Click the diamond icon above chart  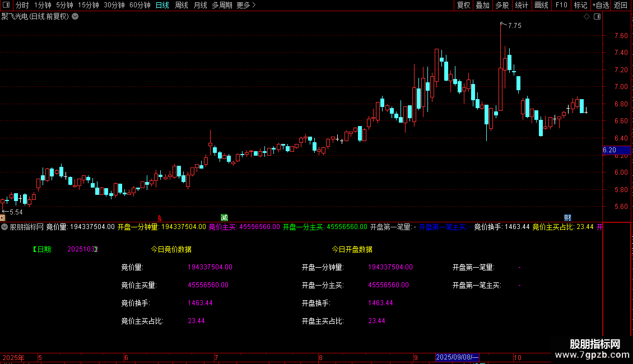[x=587, y=17]
